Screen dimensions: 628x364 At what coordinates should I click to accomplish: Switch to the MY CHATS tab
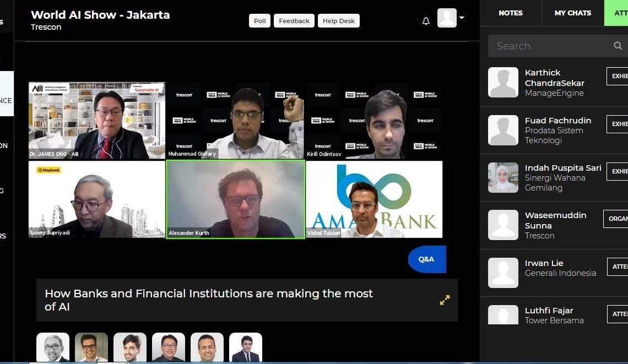click(573, 13)
